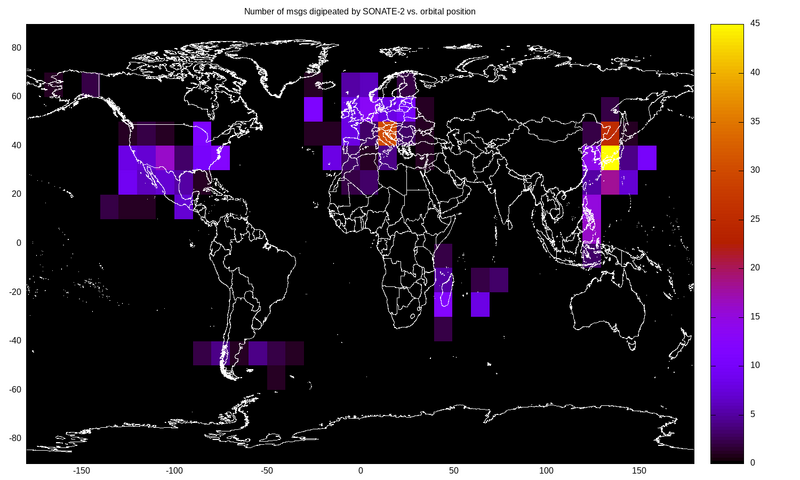Image resolution: width=800 pixels, height=480 pixels.
Task: Click the plot title about SONATE-2 digipeated messages
Action: point(361,11)
